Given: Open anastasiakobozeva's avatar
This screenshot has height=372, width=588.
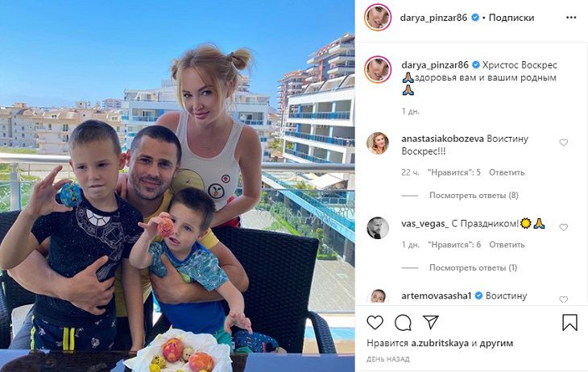Looking at the screenshot, I should [x=378, y=143].
